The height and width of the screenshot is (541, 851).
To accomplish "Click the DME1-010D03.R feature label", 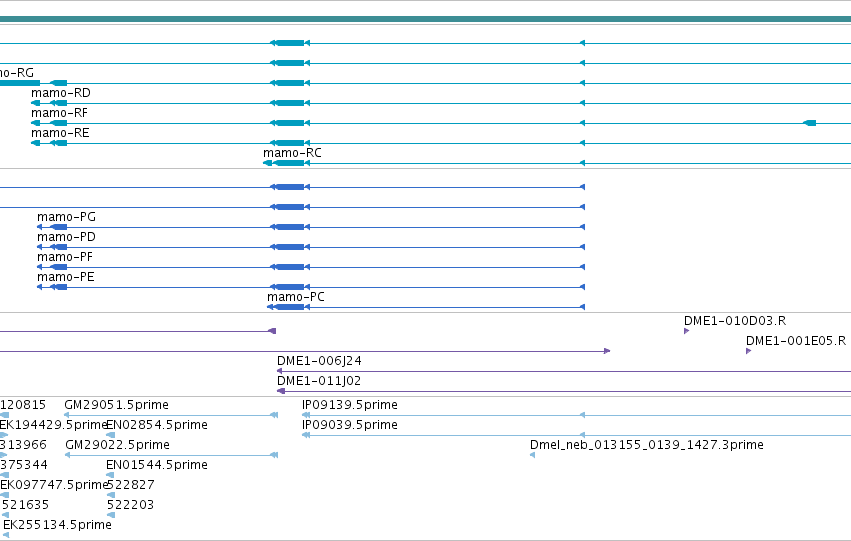I will pos(735,321).
